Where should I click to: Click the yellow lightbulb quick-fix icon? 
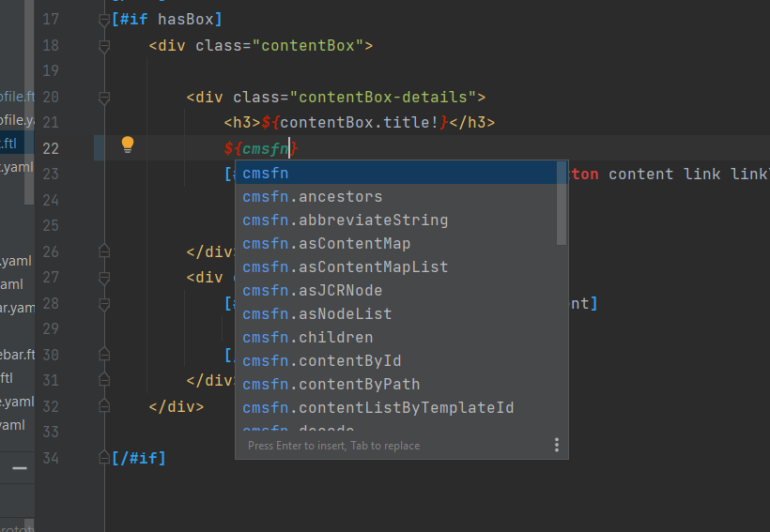coord(128,144)
